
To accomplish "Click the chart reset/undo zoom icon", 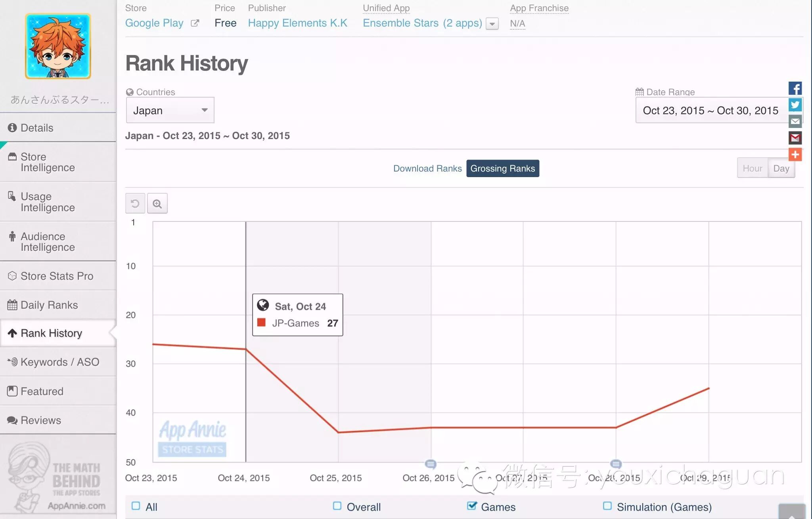I will click(135, 204).
